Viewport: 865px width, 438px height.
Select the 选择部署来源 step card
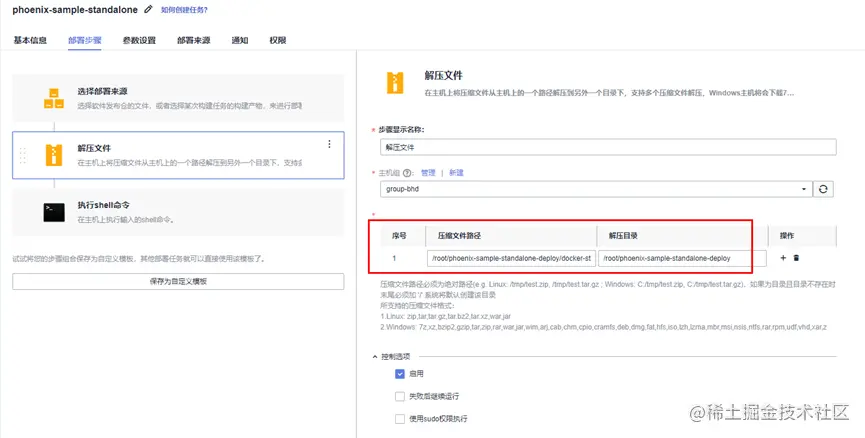[x=178, y=98]
